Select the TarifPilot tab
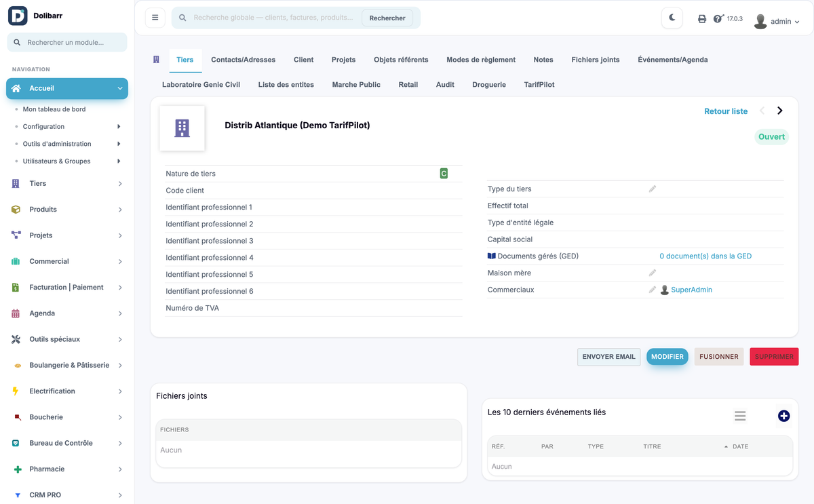Viewport: 814px width, 504px height. (x=539, y=85)
